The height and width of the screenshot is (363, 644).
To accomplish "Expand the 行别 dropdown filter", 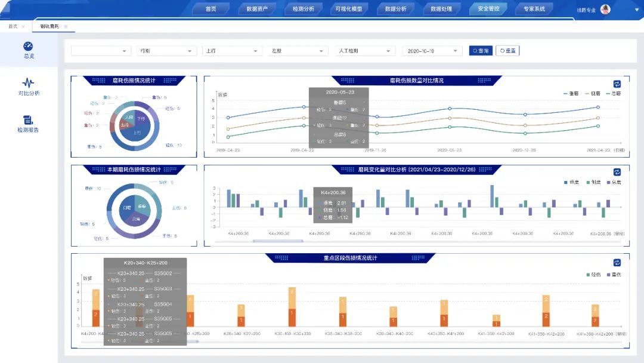I will [166, 51].
